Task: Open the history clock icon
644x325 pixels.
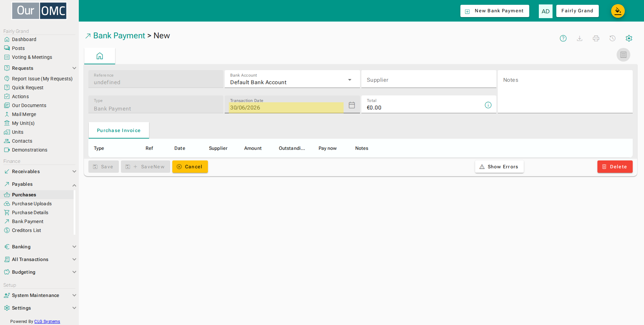Action: tap(612, 38)
